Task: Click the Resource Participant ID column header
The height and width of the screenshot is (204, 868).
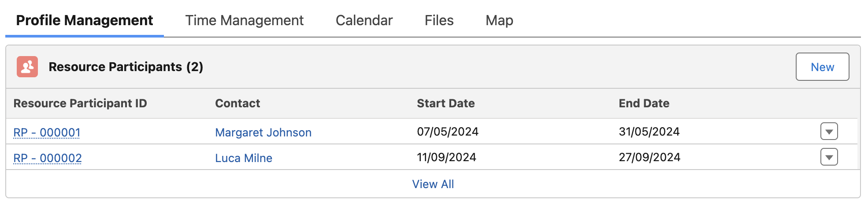Action: point(80,103)
